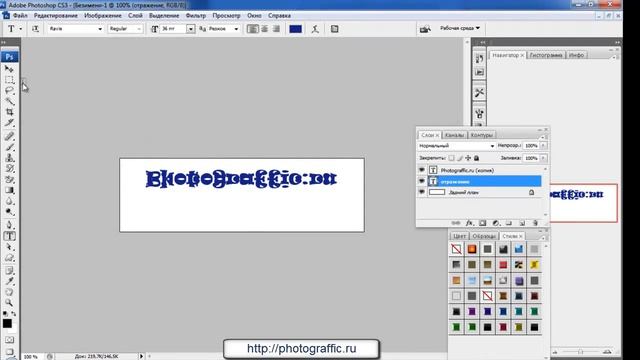
Task: Align text right
Action: (x=276, y=29)
